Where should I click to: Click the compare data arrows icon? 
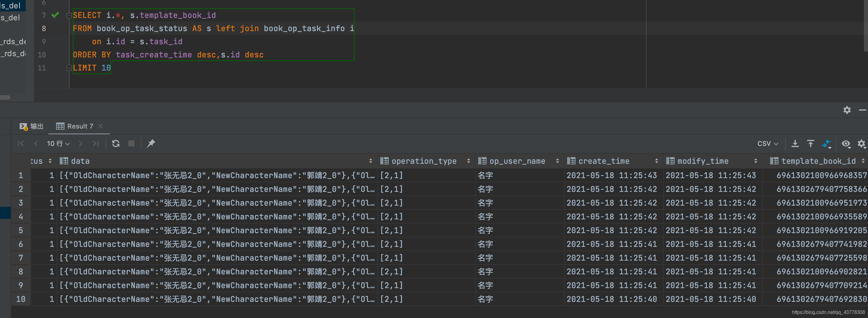(826, 144)
